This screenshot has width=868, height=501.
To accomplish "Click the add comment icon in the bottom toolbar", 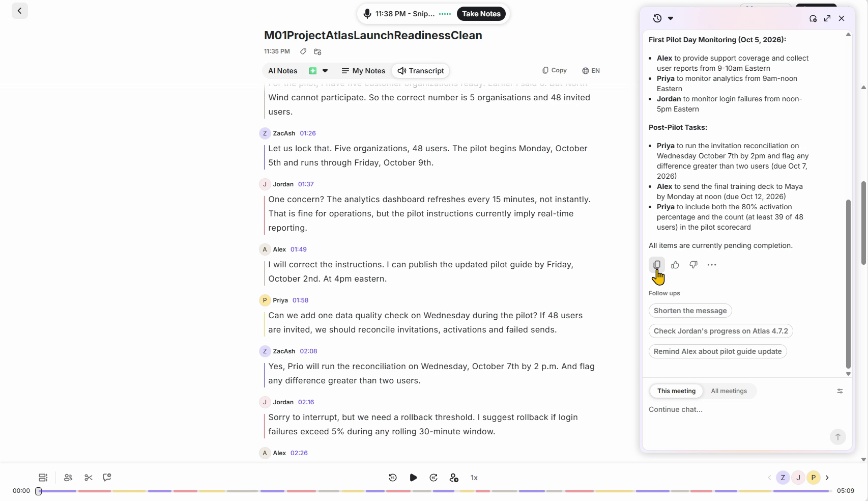I will click(x=107, y=478).
